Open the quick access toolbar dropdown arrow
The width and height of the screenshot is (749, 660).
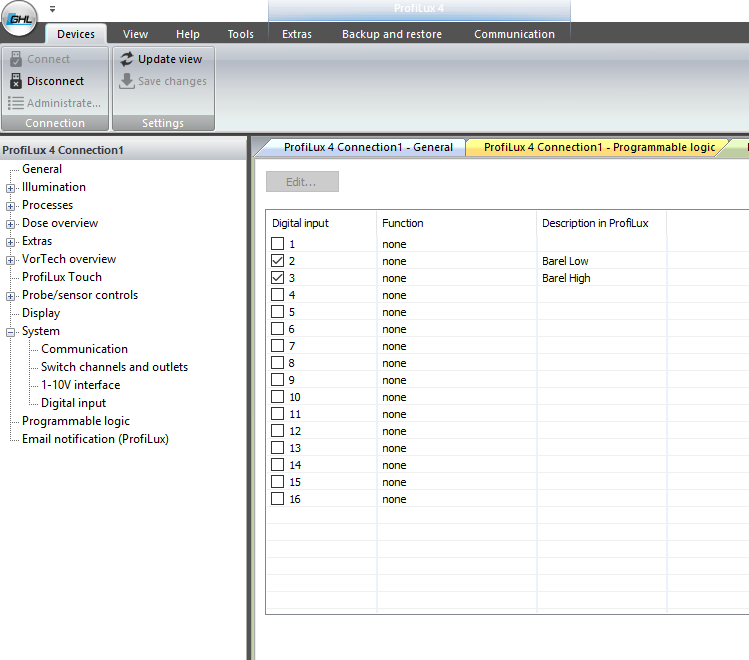[x=53, y=9]
